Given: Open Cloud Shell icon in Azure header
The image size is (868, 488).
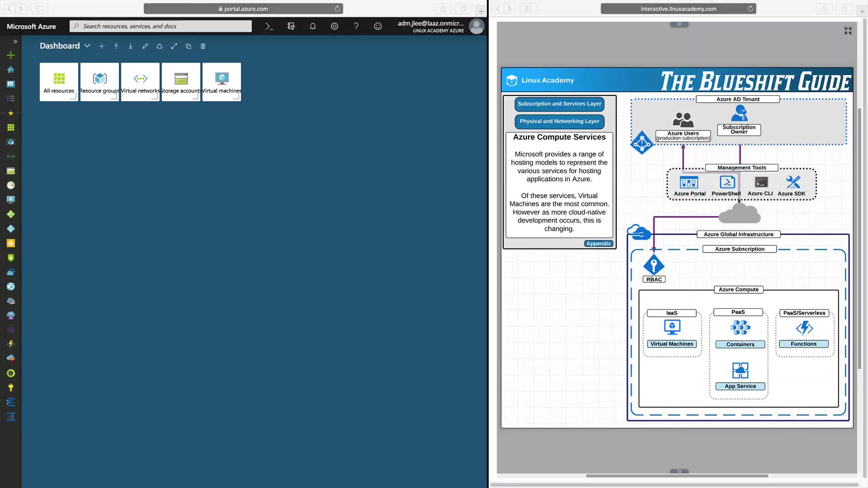Looking at the screenshot, I should click(269, 26).
